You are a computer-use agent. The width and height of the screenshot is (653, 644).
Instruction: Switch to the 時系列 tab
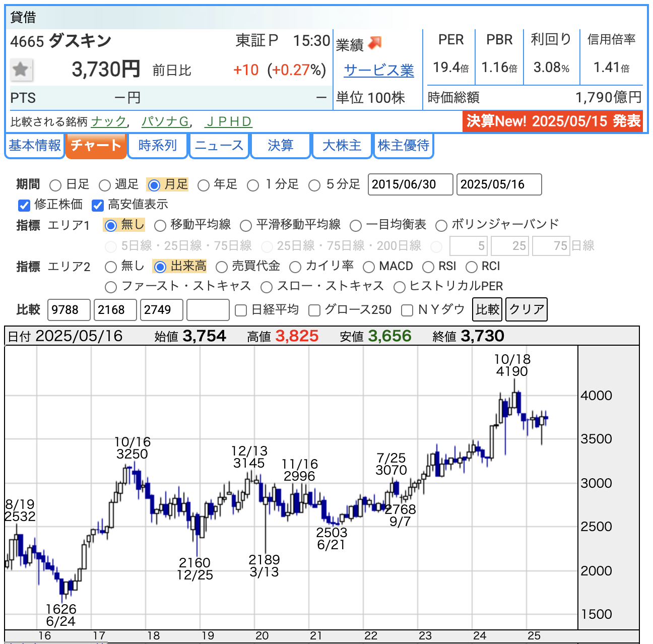click(x=158, y=146)
